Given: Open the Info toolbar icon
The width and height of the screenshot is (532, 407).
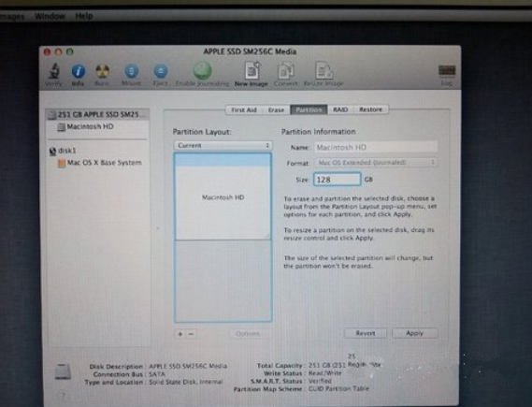Looking at the screenshot, I should point(79,71).
